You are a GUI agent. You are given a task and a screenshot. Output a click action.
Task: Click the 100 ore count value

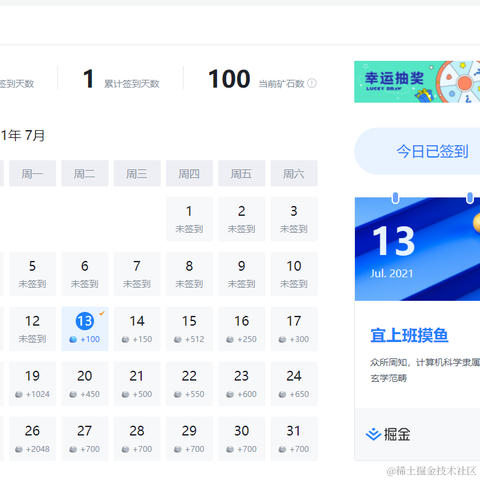click(x=229, y=79)
